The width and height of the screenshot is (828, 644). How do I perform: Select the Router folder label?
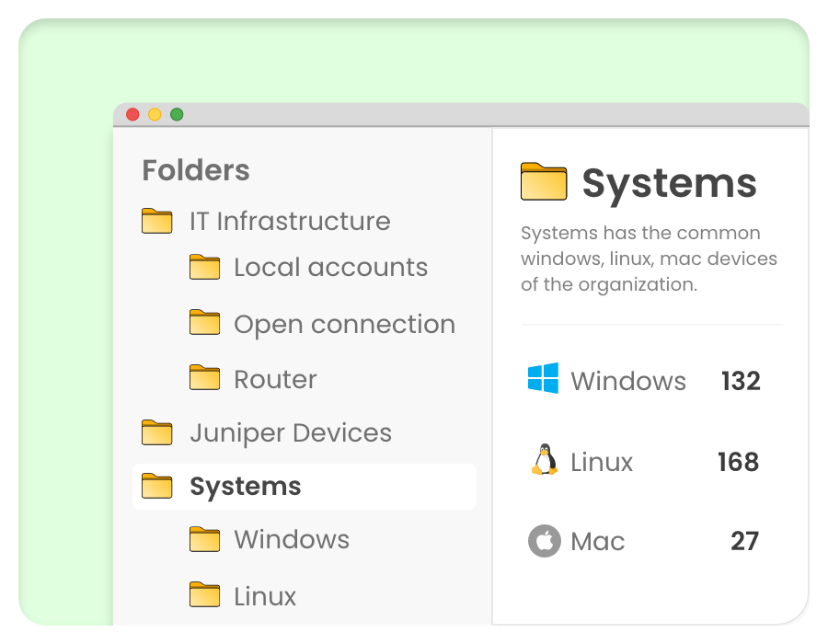click(x=275, y=380)
